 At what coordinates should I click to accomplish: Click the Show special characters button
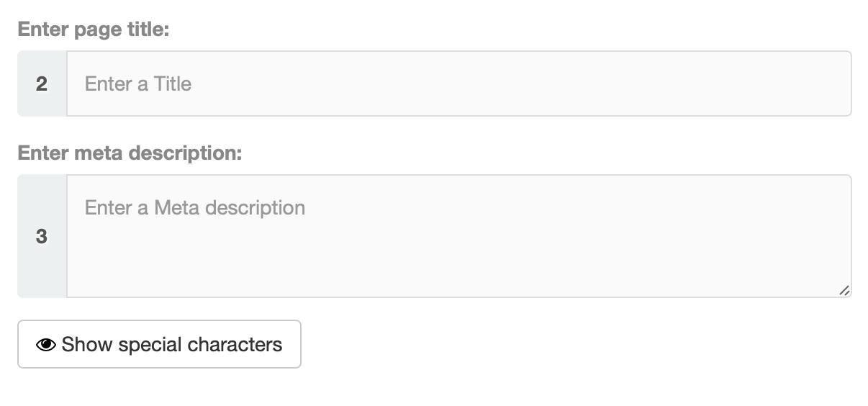point(159,344)
